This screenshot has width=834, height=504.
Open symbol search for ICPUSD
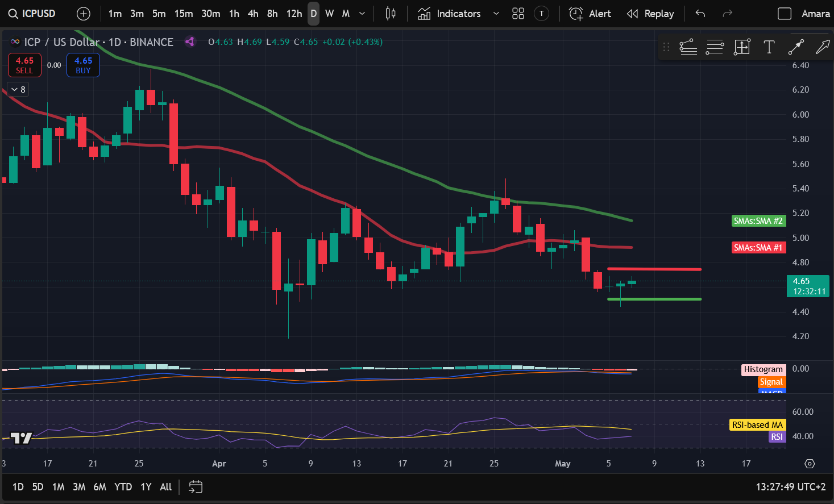click(32, 14)
